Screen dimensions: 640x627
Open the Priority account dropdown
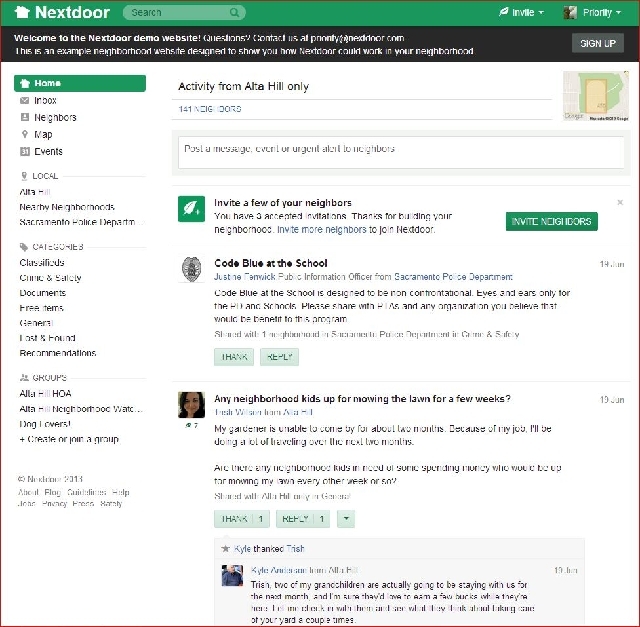pyautogui.click(x=593, y=13)
